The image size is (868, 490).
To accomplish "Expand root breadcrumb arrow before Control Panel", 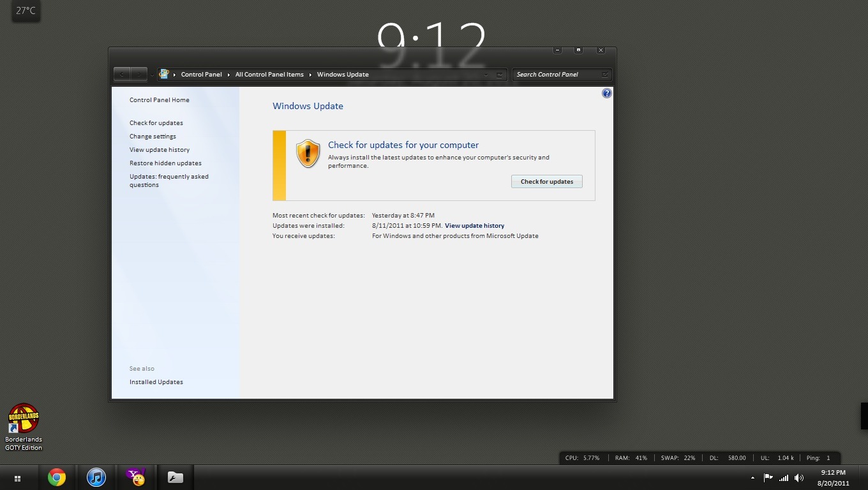I will [174, 75].
